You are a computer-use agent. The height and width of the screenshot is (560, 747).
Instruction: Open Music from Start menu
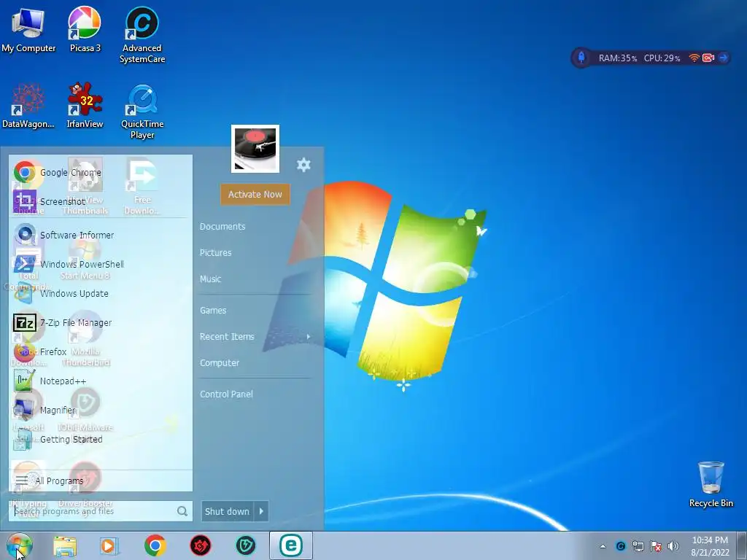pyautogui.click(x=210, y=279)
